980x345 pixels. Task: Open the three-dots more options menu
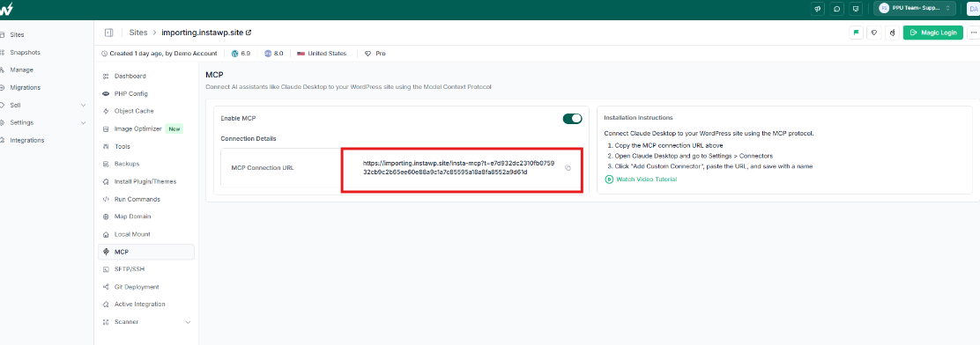pyautogui.click(x=973, y=33)
